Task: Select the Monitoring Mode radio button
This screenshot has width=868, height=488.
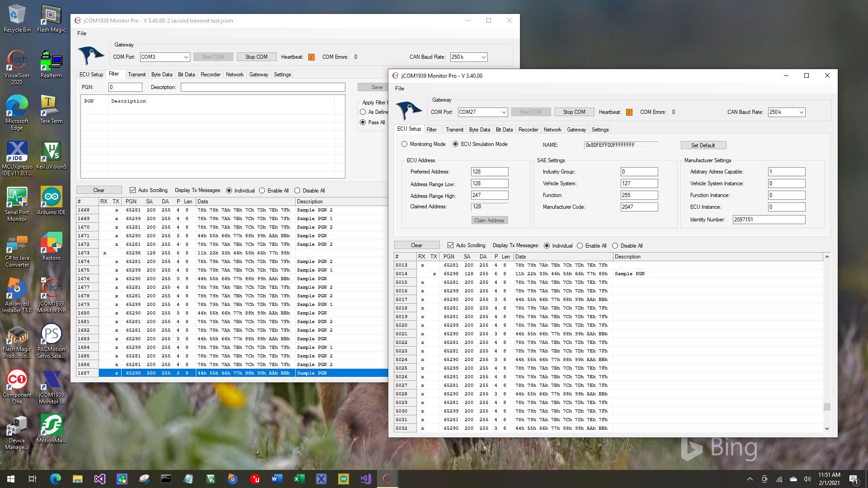Action: 405,144
